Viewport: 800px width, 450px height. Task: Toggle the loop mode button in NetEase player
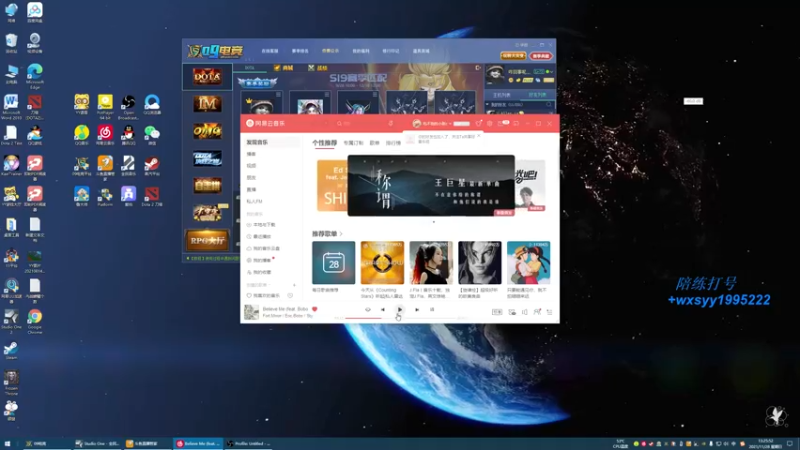point(368,310)
